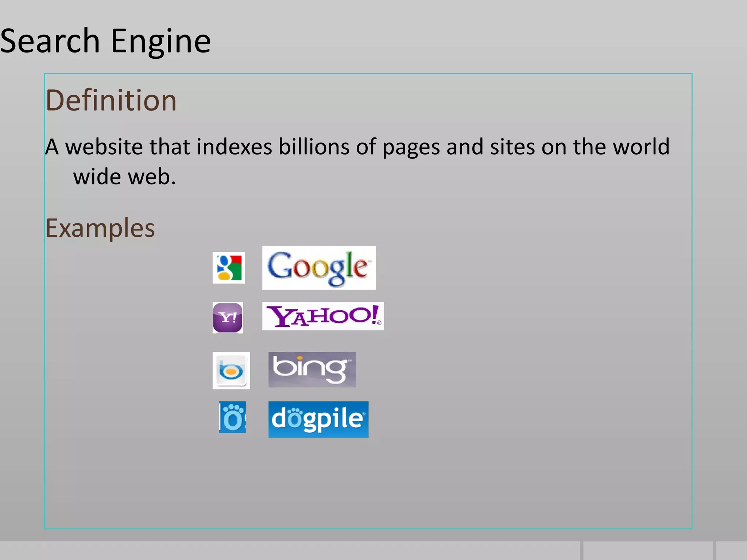Image resolution: width=747 pixels, height=560 pixels.
Task: Click the purple YAHOO! wordmark logo
Action: coord(323,316)
